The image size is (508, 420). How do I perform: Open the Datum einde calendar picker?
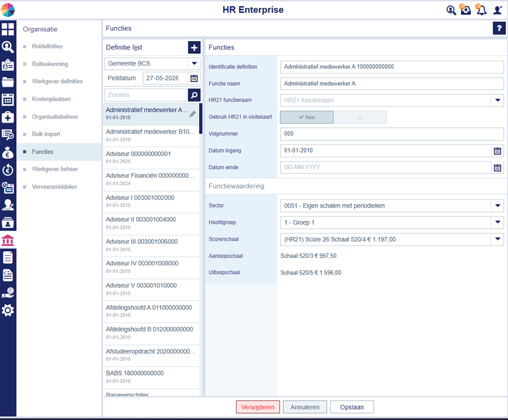coord(497,167)
